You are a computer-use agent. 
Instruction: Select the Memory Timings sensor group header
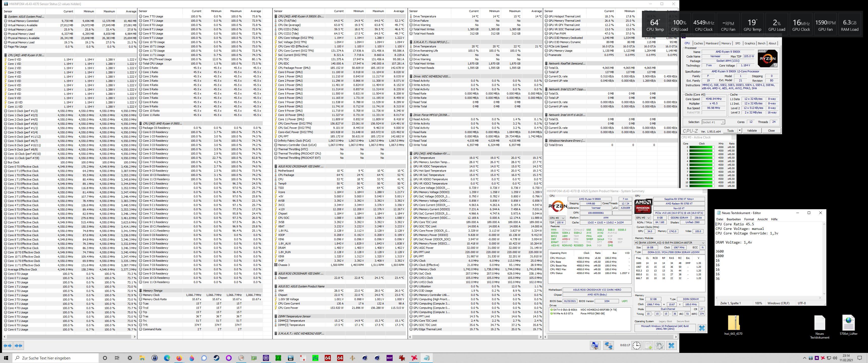201,291
